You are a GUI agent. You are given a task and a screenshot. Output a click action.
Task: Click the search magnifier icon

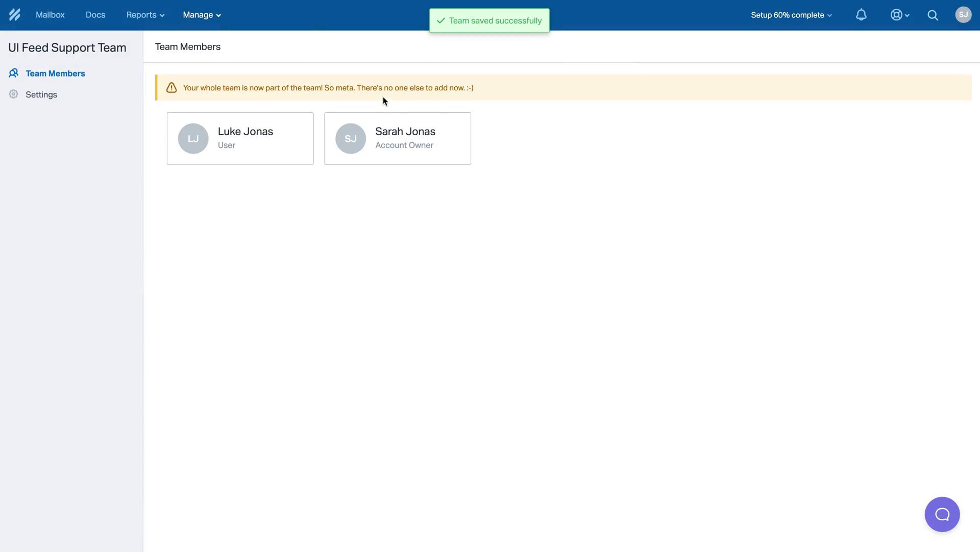pyautogui.click(x=934, y=15)
